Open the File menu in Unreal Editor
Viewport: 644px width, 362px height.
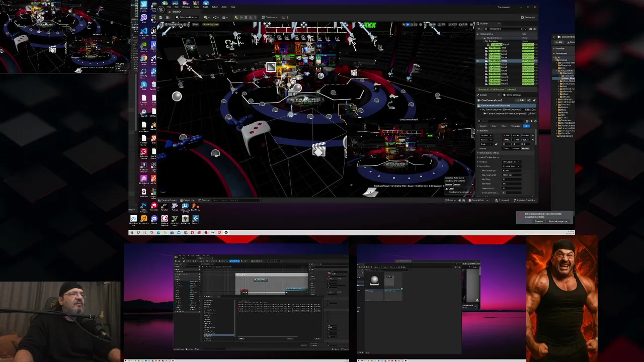[x=169, y=7]
